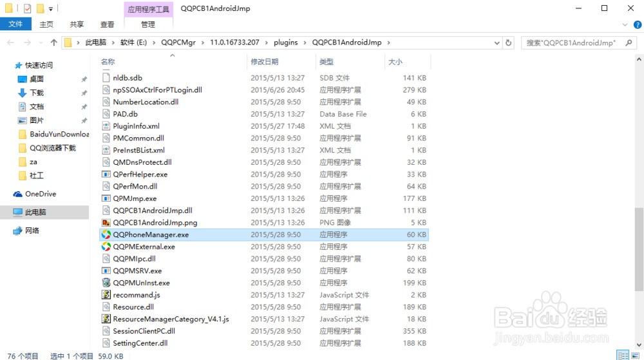The width and height of the screenshot is (644, 360).
Task: Switch to the 共享 ribbon tab
Action: (x=77, y=24)
